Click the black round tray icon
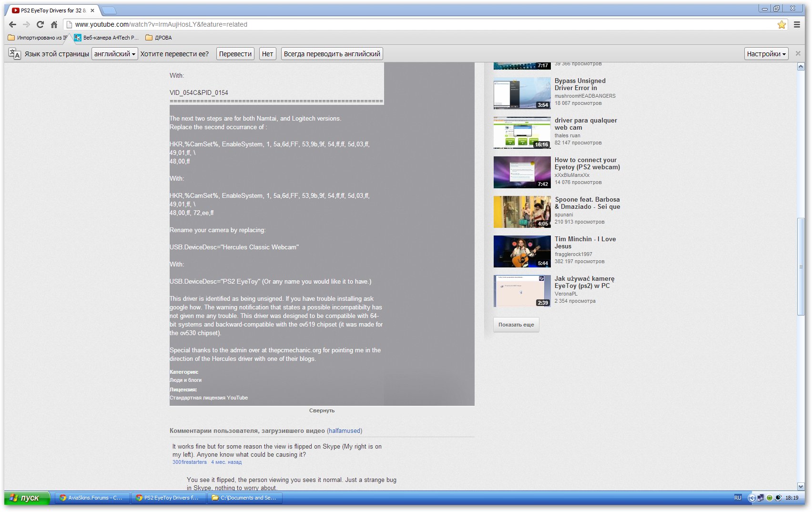The image size is (812, 512). pos(778,498)
